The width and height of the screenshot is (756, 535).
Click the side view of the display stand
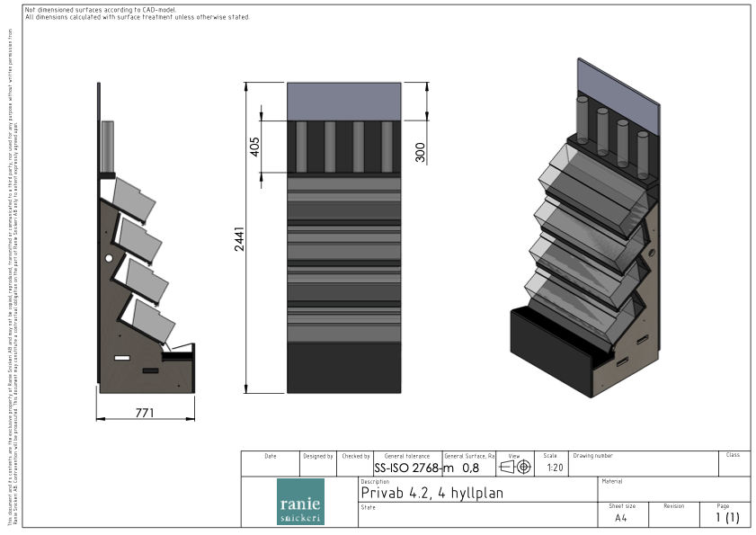144,270
